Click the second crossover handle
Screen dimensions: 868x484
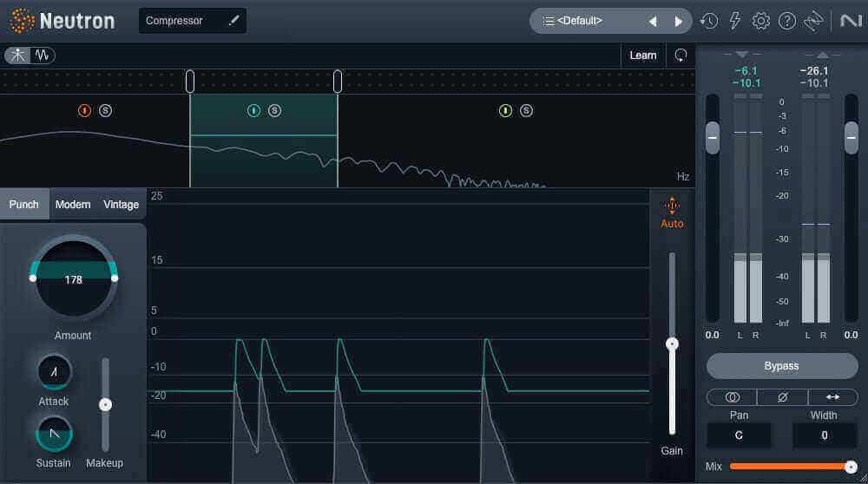coord(337,82)
